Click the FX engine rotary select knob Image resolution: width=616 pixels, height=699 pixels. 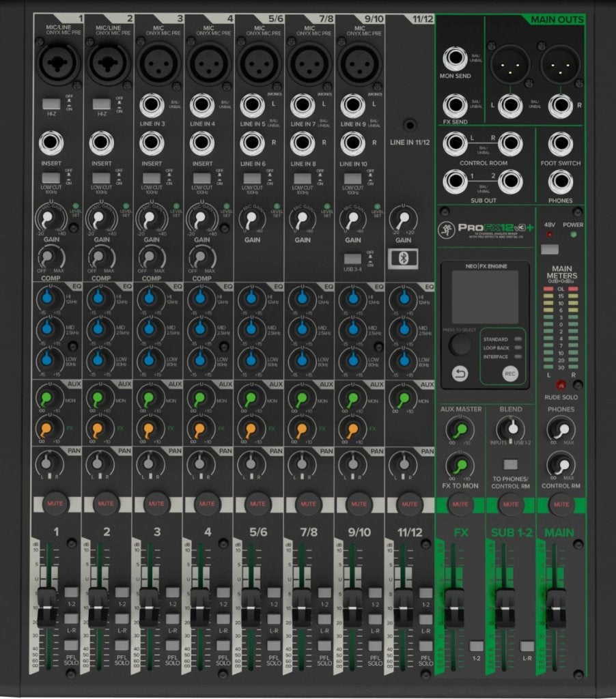click(460, 345)
